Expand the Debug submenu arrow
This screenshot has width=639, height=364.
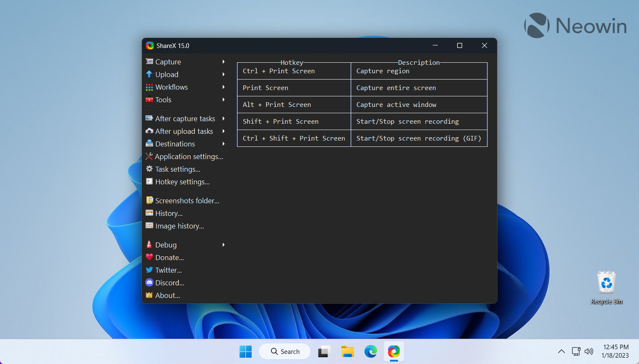224,245
